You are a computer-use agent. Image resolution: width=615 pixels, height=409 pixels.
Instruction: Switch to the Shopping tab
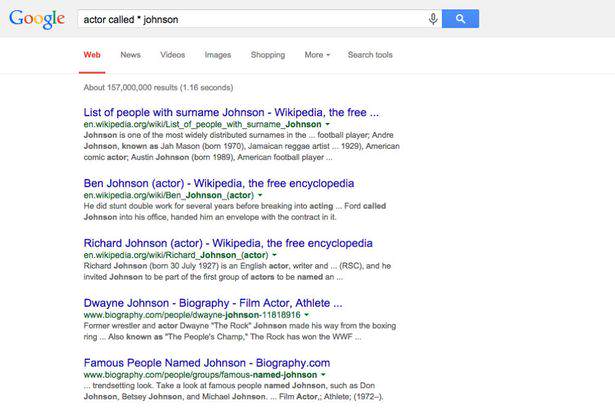pos(267,55)
